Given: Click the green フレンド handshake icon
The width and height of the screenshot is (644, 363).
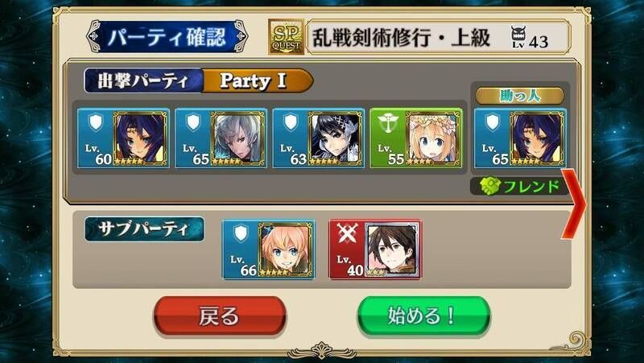Looking at the screenshot, I should 490,187.
